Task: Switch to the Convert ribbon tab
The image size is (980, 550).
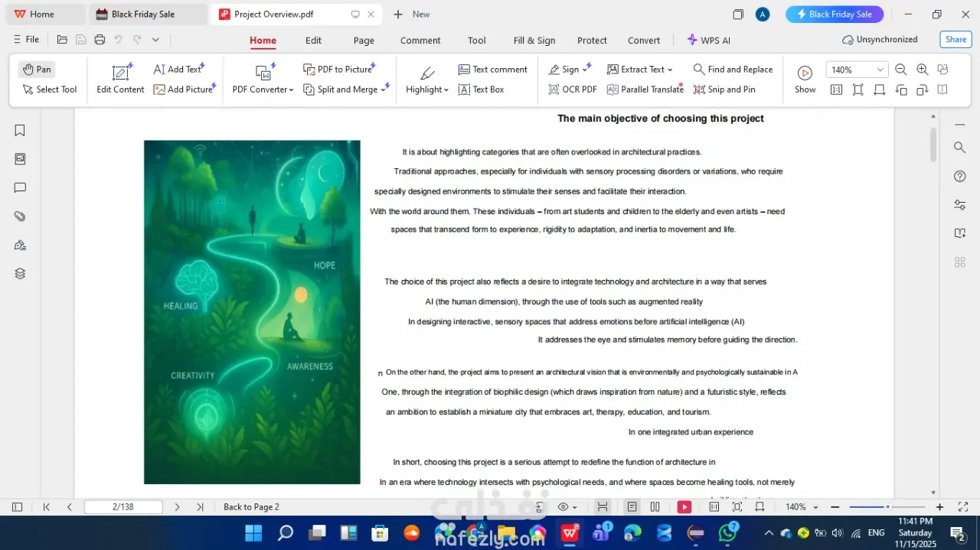Action: (644, 41)
